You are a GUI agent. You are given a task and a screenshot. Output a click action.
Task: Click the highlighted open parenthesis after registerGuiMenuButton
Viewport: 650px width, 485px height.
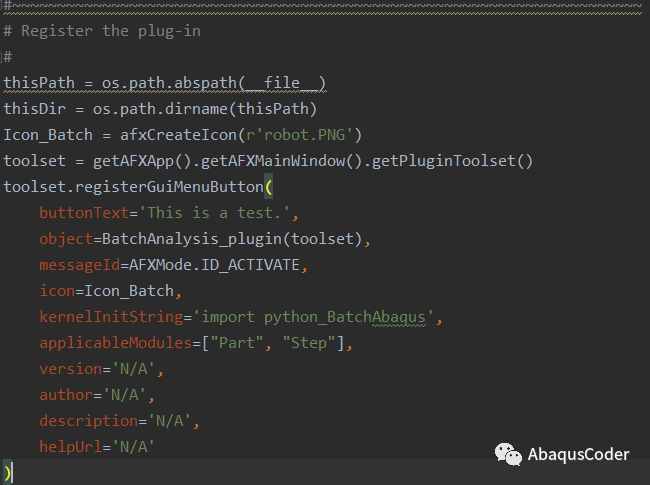pyautogui.click(x=269, y=187)
